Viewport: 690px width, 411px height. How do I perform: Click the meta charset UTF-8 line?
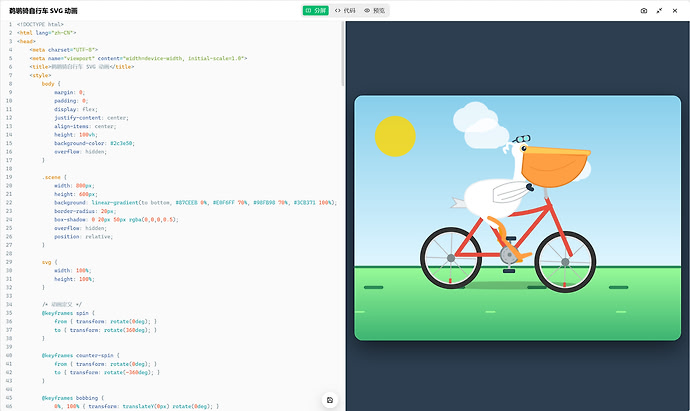[x=64, y=50]
